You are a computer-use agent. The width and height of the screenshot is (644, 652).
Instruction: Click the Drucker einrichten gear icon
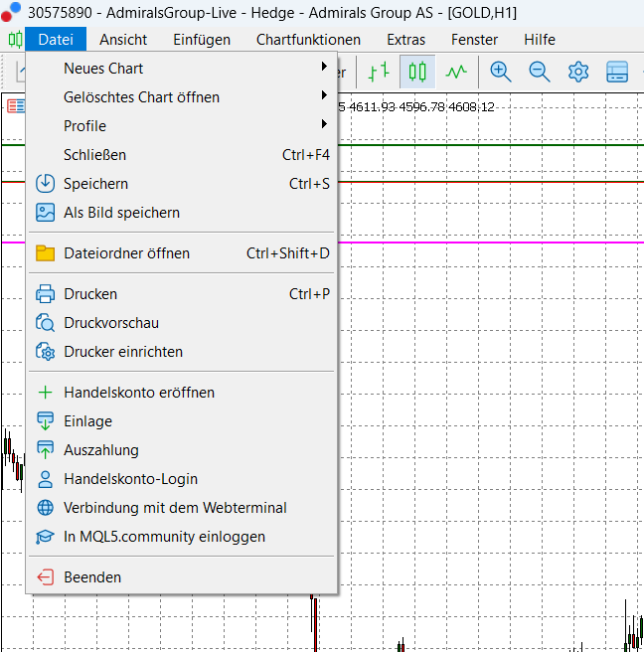(x=45, y=352)
